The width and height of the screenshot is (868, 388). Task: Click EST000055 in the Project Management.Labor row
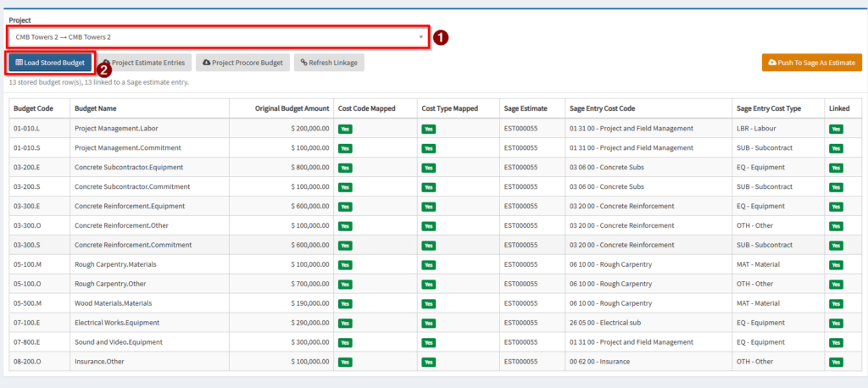click(521, 129)
